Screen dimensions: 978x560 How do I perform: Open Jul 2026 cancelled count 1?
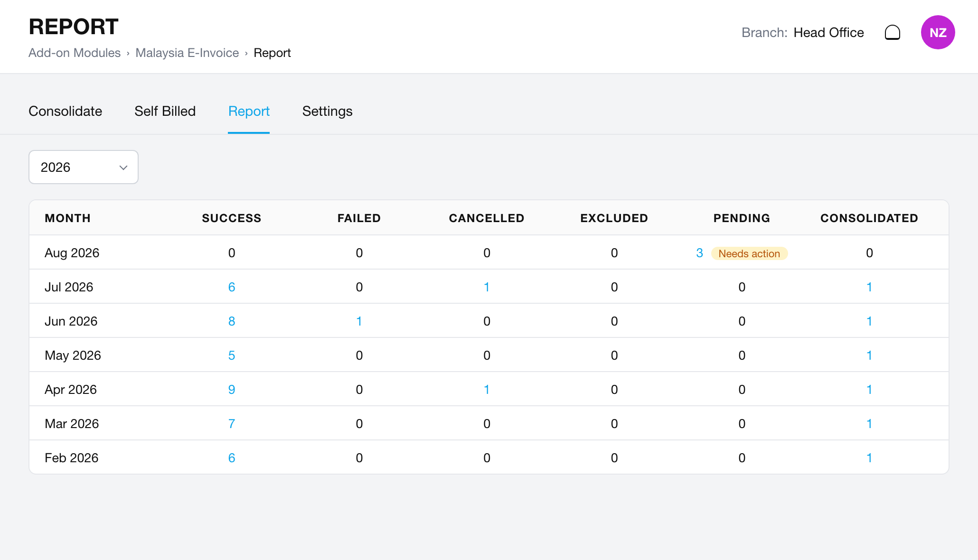click(x=487, y=287)
